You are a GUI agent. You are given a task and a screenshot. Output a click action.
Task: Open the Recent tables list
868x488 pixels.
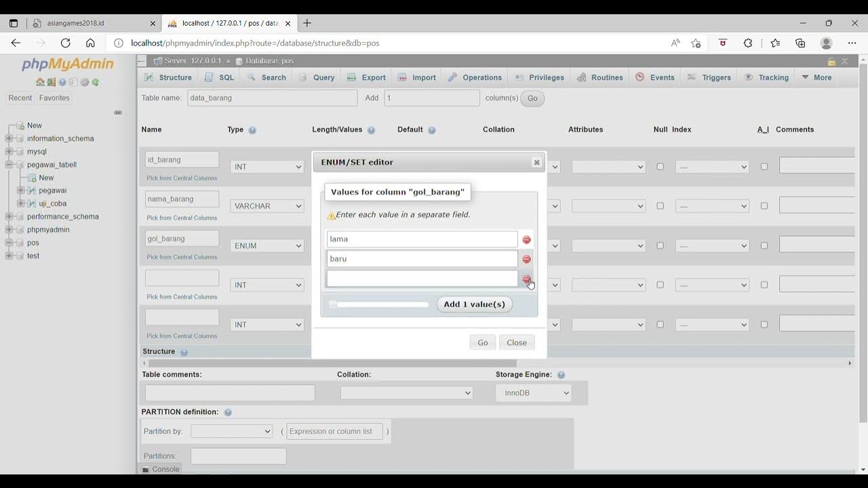point(20,98)
